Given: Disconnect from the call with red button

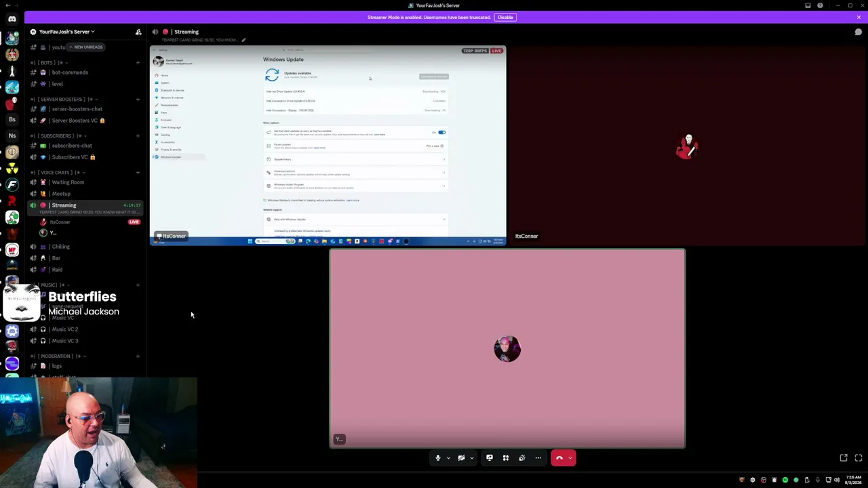Looking at the screenshot, I should point(559,458).
